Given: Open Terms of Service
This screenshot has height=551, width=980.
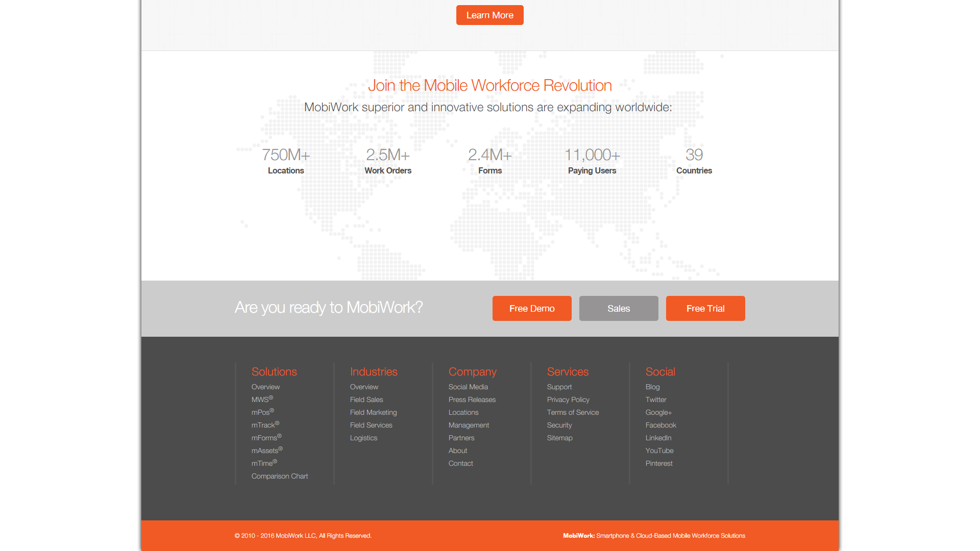Looking at the screenshot, I should point(573,412).
